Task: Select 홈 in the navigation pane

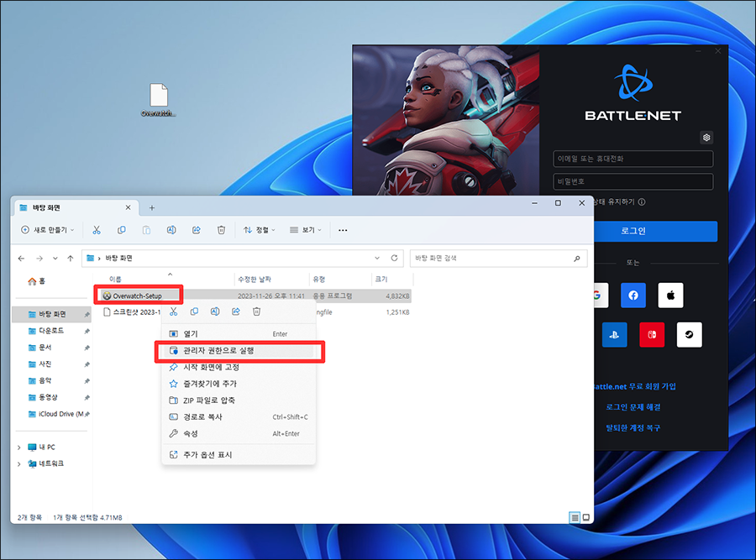Action: coord(51,281)
